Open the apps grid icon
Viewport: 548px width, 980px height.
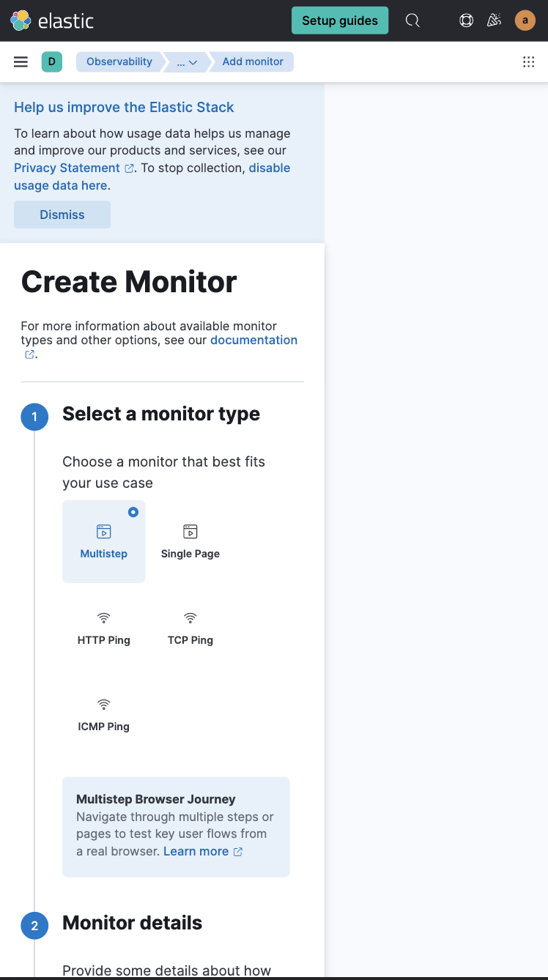(x=529, y=62)
